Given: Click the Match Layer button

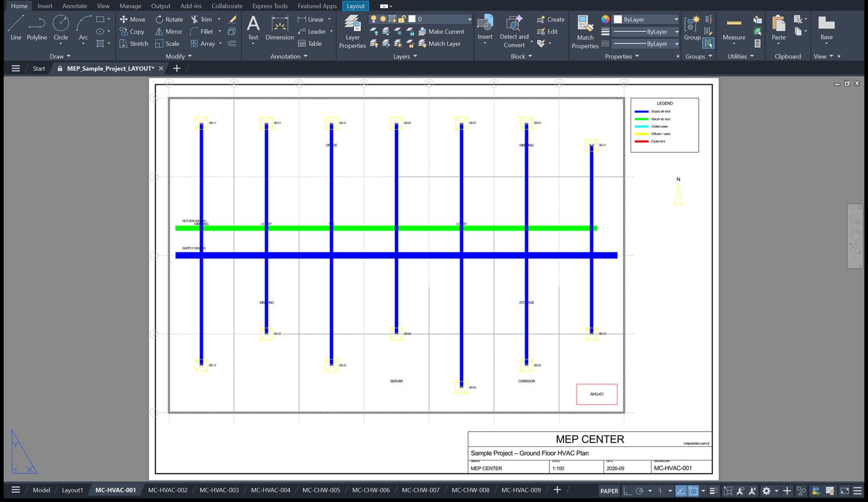Looking at the screenshot, I should click(x=440, y=43).
